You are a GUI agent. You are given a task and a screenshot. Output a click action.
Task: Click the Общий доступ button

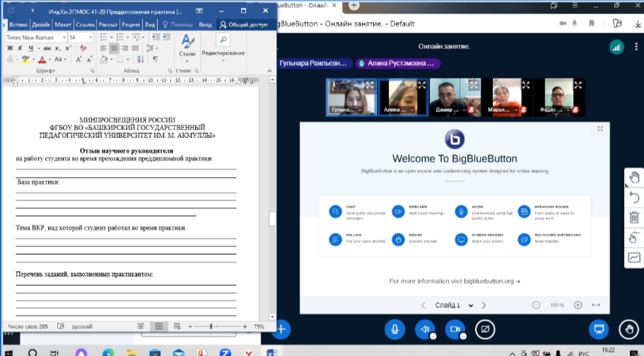pyautogui.click(x=244, y=25)
